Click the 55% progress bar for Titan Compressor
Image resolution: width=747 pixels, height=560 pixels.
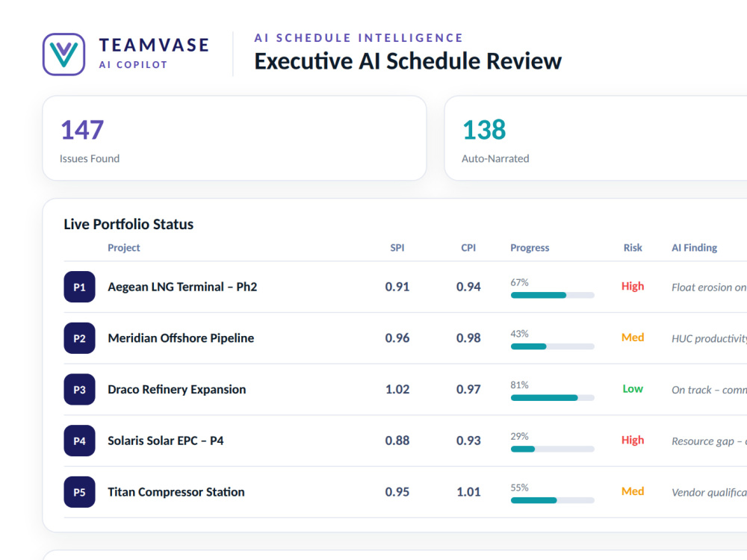(x=553, y=500)
